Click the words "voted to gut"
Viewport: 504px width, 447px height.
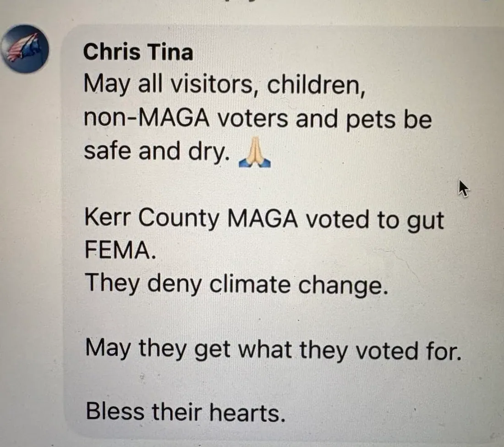click(375, 221)
